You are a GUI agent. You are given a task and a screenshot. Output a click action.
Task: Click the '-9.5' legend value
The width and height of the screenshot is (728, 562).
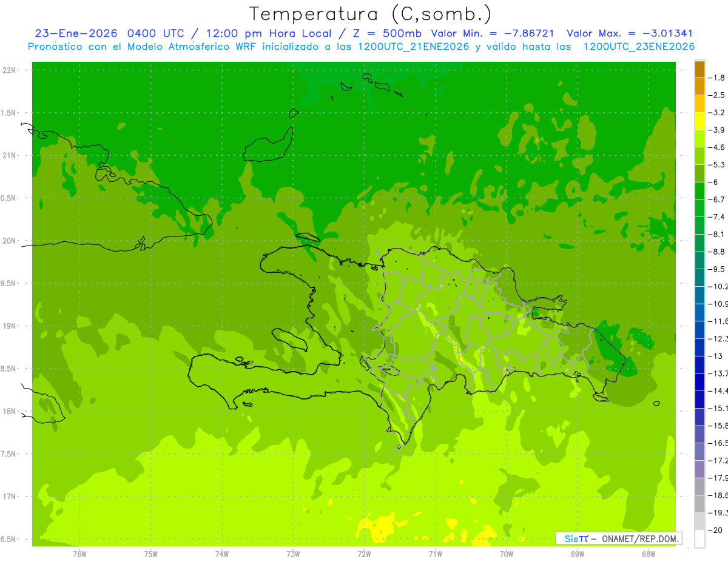pos(716,269)
